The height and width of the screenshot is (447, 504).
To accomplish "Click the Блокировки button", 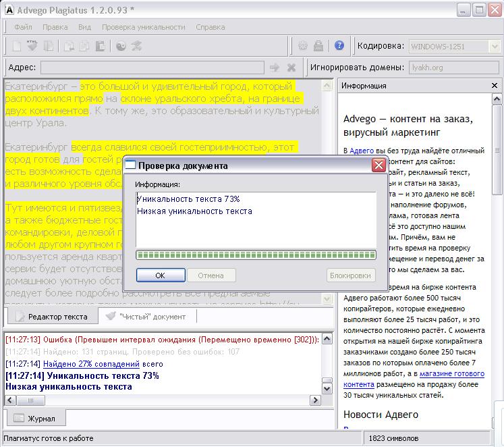I will (350, 275).
